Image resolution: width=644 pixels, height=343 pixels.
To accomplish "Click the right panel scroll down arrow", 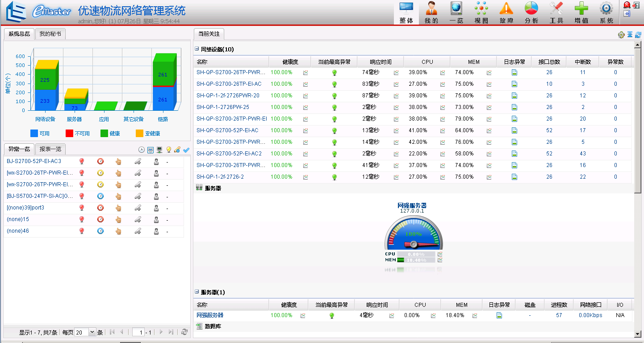I will pyautogui.click(x=638, y=334).
